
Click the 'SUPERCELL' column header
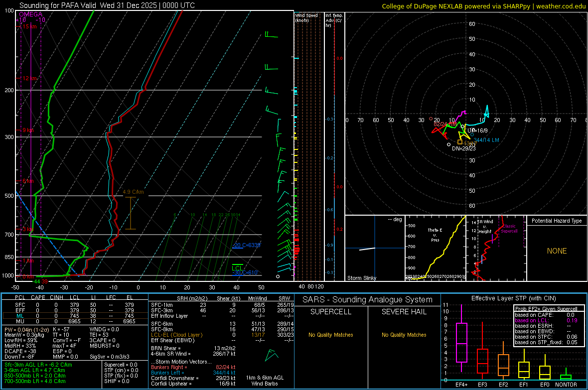(331, 312)
